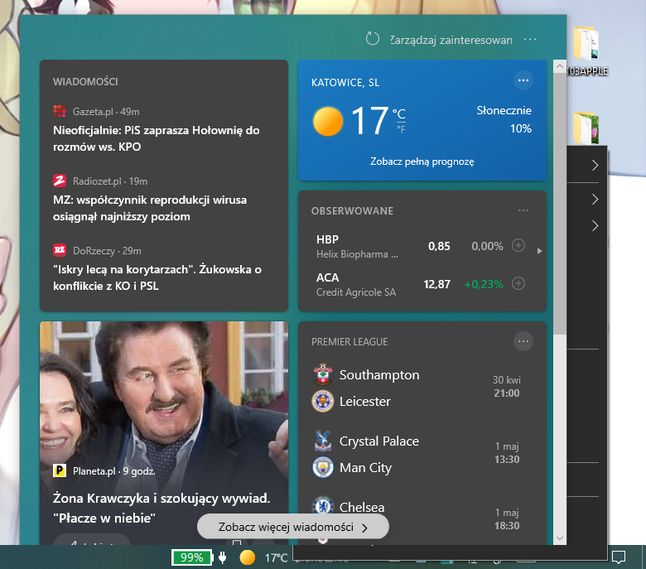Click the Słonecznie weather condition text
Screen dimensions: 646x569
504,110
